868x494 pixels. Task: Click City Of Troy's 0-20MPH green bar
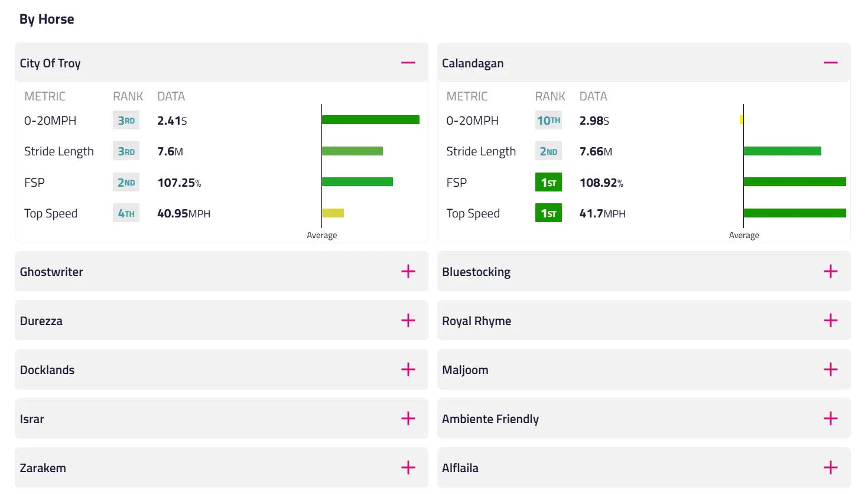[370, 120]
